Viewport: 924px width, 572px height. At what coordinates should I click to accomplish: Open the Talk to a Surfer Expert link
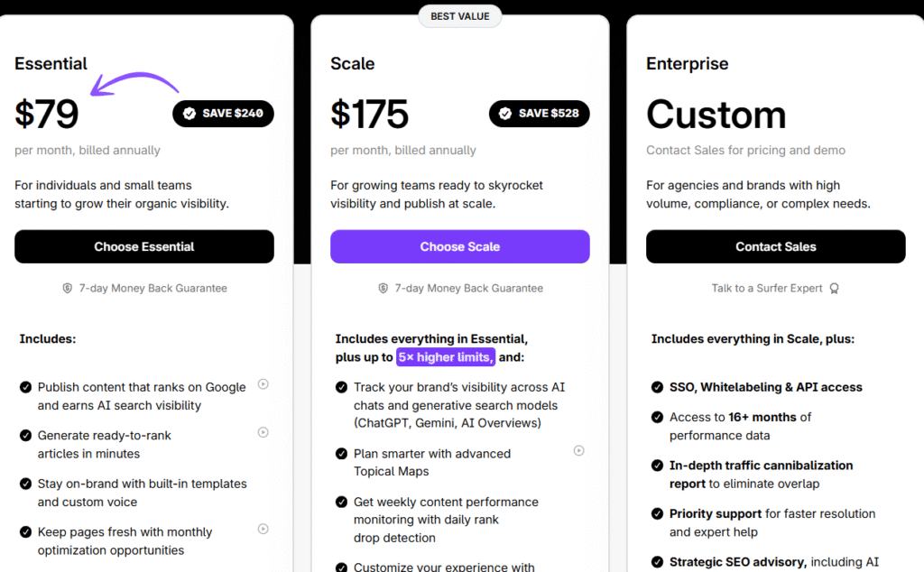coord(767,289)
